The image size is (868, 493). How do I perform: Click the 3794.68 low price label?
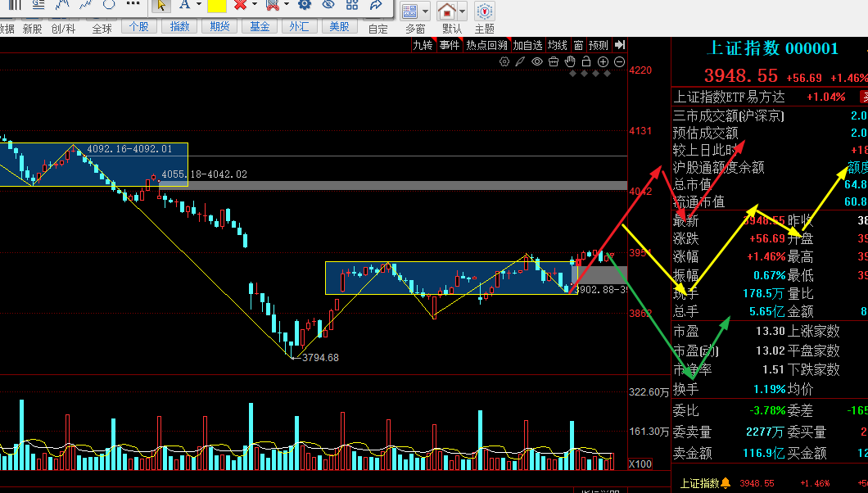pyautogui.click(x=320, y=358)
